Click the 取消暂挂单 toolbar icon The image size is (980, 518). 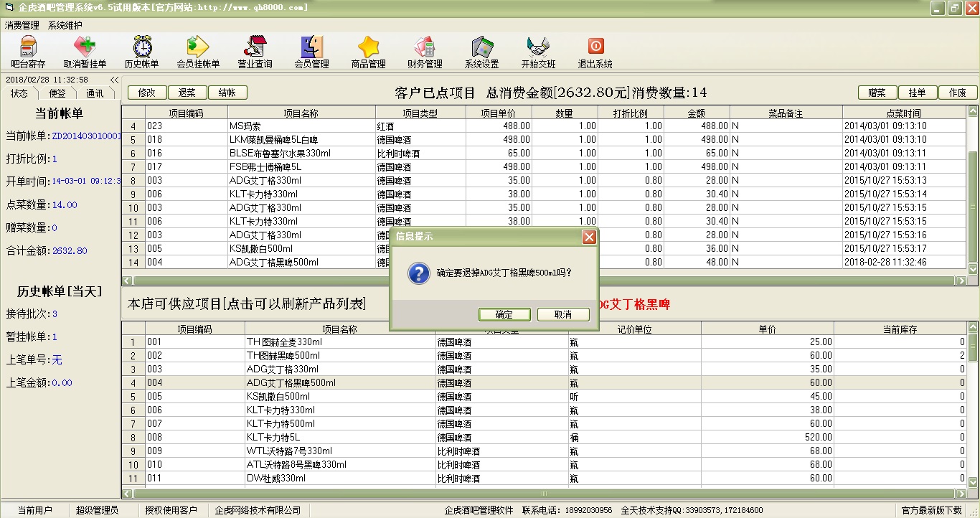click(x=85, y=52)
